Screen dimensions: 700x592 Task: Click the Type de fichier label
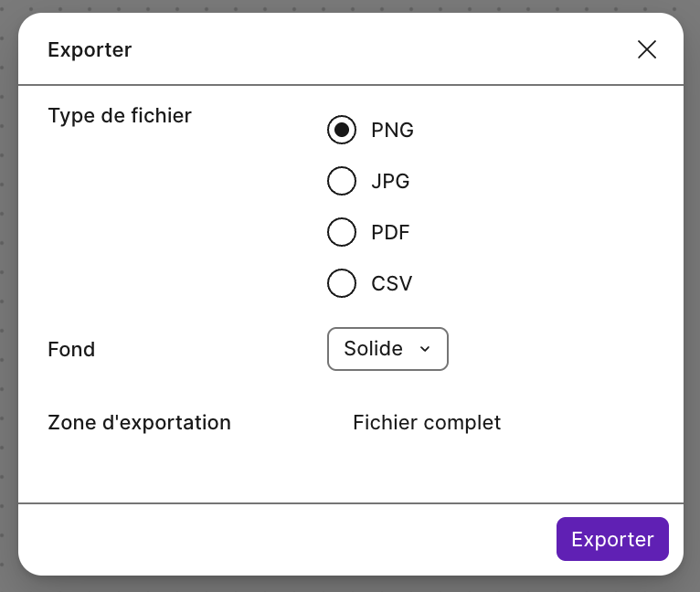pyautogui.click(x=120, y=116)
